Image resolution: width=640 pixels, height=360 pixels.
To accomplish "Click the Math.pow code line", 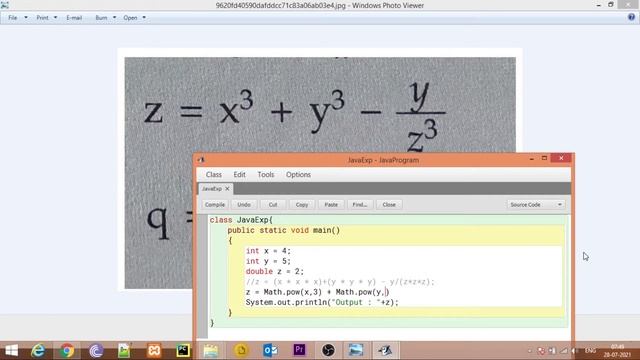I will click(318, 292).
